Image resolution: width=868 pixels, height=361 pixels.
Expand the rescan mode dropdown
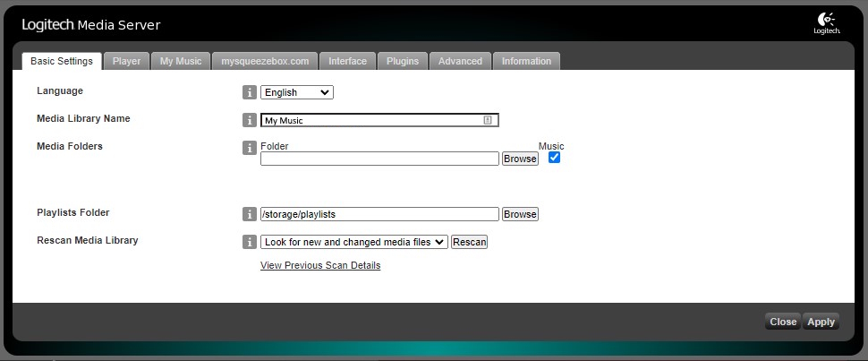pos(353,242)
